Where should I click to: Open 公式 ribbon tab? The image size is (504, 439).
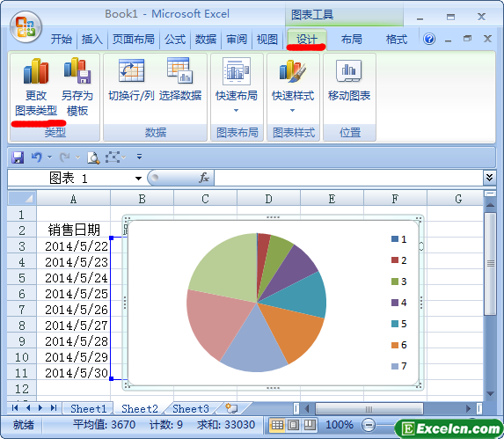pyautogui.click(x=175, y=40)
